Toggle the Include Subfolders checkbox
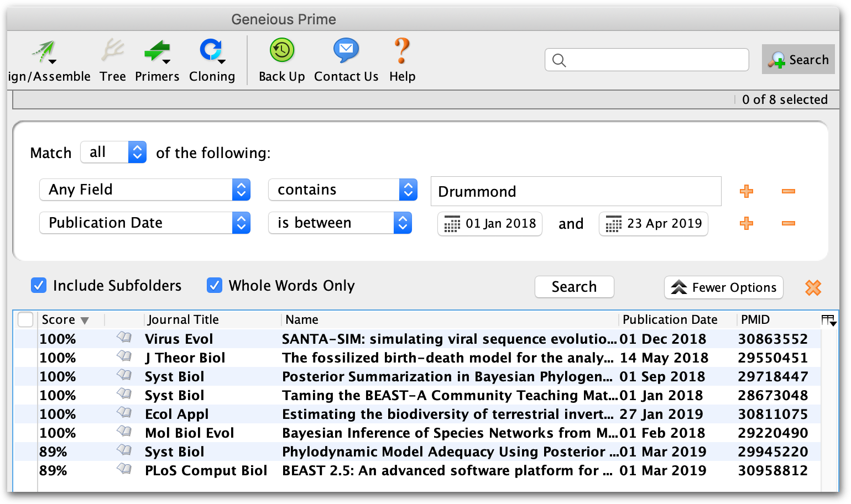This screenshot has width=851, height=504. [x=39, y=285]
